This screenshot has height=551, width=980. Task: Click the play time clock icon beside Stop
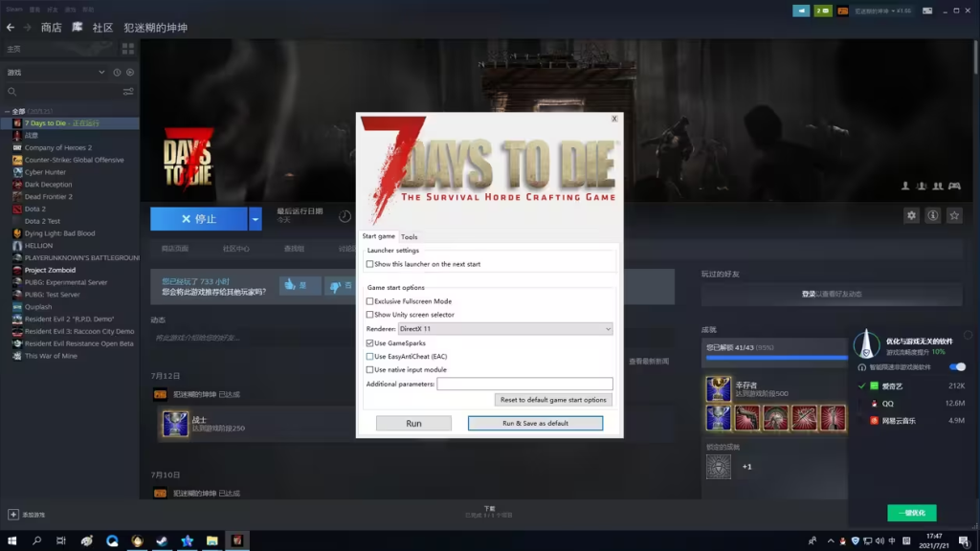click(345, 216)
